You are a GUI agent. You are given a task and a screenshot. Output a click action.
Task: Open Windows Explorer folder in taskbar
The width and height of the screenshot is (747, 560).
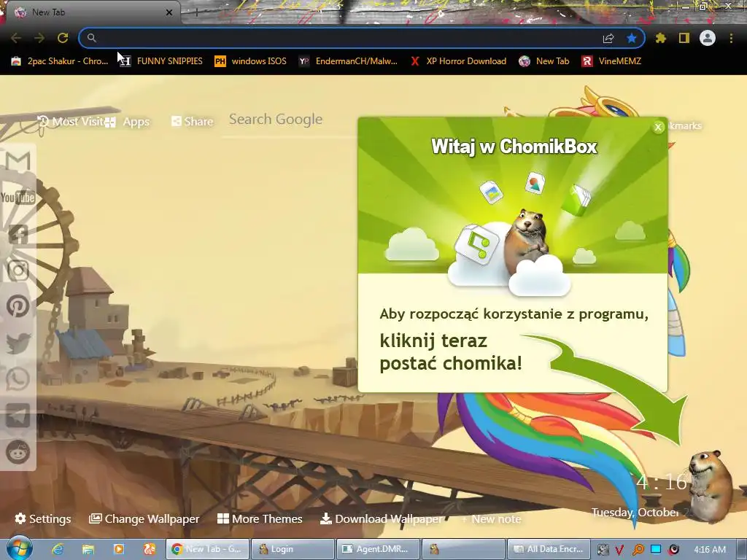point(88,550)
